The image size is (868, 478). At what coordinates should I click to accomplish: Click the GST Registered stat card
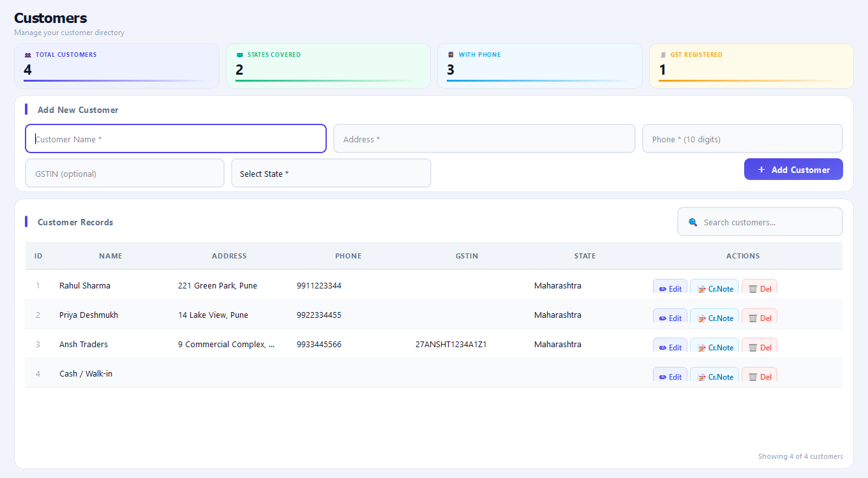click(751, 66)
